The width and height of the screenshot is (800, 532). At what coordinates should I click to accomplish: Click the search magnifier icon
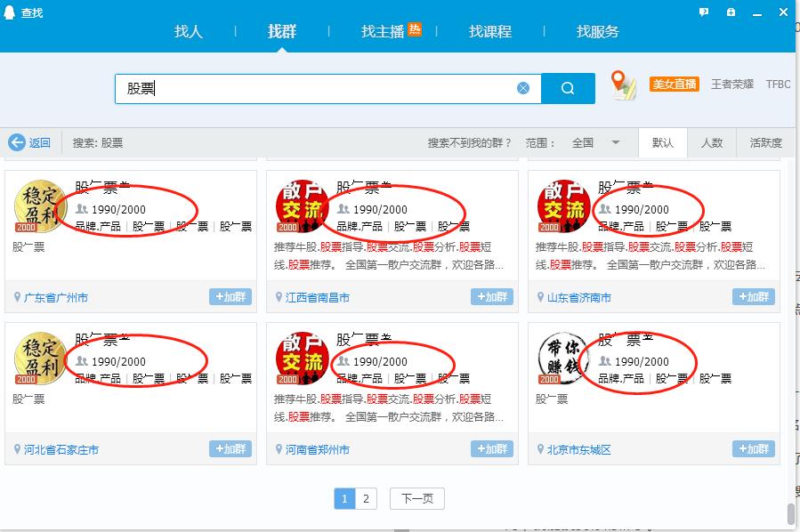pyautogui.click(x=567, y=88)
